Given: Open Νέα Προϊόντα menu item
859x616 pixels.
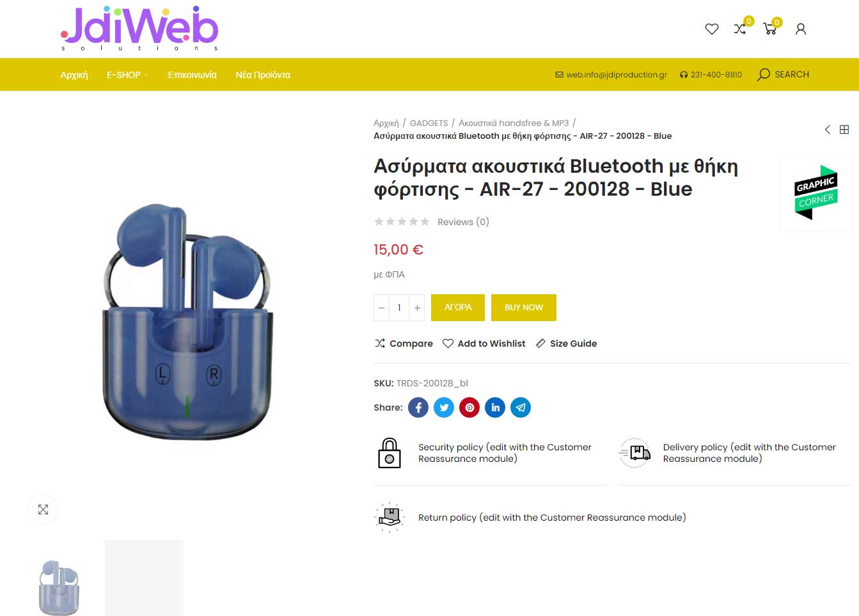Looking at the screenshot, I should [x=263, y=75].
